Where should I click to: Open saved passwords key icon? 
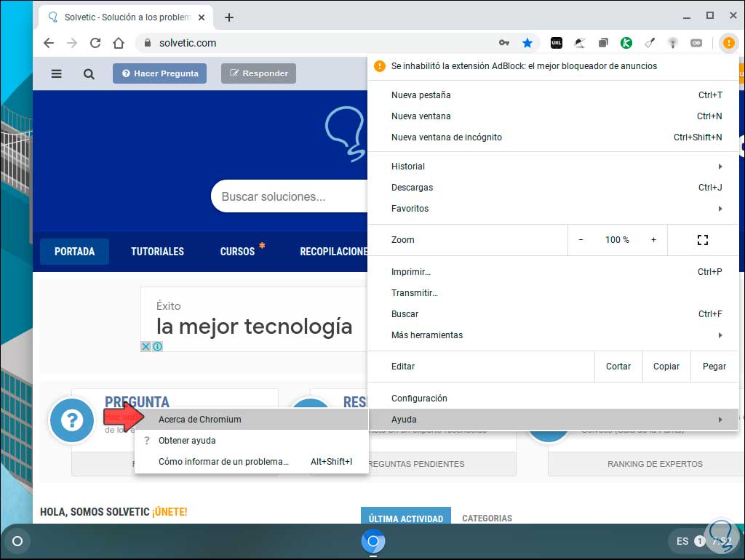coord(504,43)
